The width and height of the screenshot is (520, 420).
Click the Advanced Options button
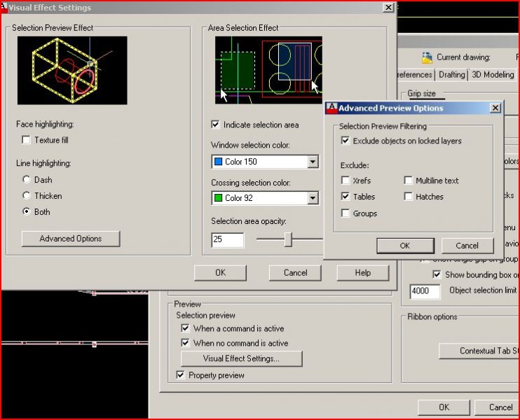pyautogui.click(x=71, y=239)
